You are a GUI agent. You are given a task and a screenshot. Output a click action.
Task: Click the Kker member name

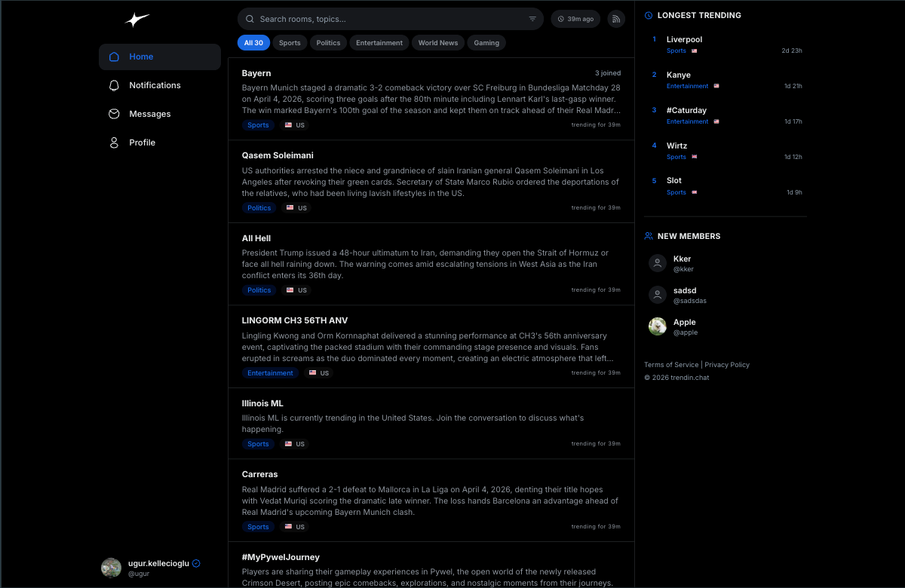(682, 259)
